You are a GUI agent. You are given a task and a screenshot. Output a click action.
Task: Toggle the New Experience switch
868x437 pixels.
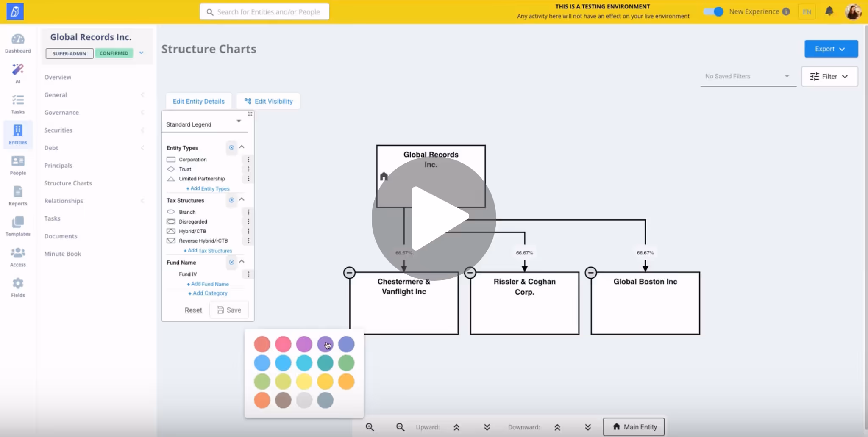click(714, 11)
